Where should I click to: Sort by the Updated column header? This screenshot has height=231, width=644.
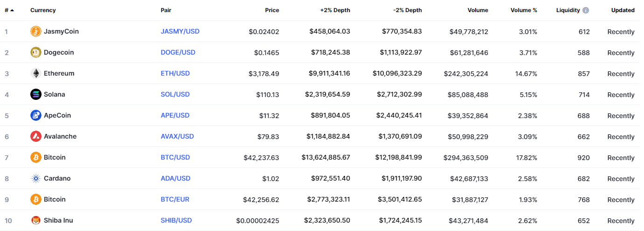pyautogui.click(x=623, y=10)
